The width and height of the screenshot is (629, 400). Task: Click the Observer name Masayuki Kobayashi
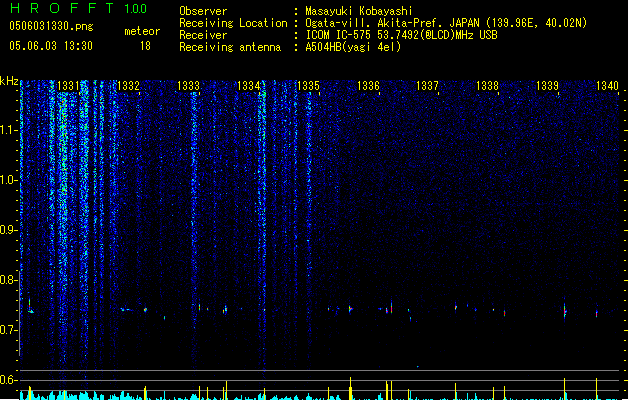tap(359, 11)
